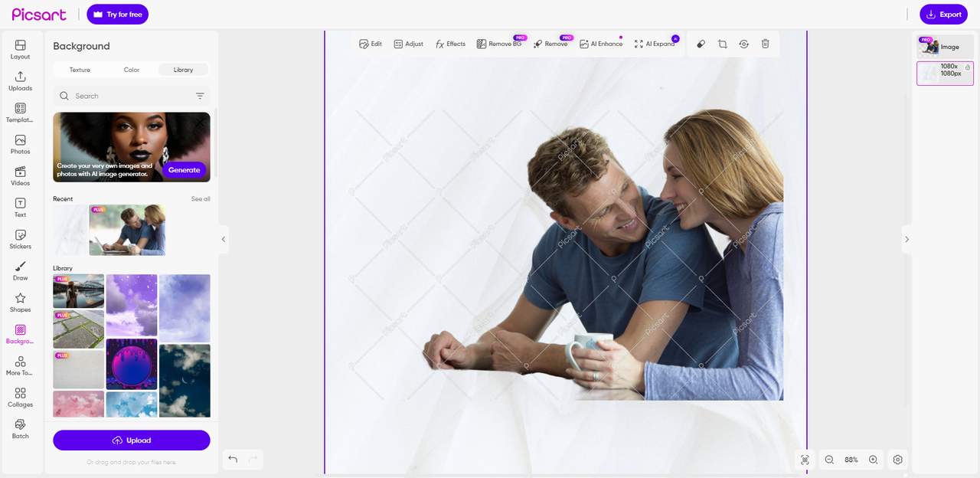
Task: Click the replace image icon
Action: coord(743,44)
